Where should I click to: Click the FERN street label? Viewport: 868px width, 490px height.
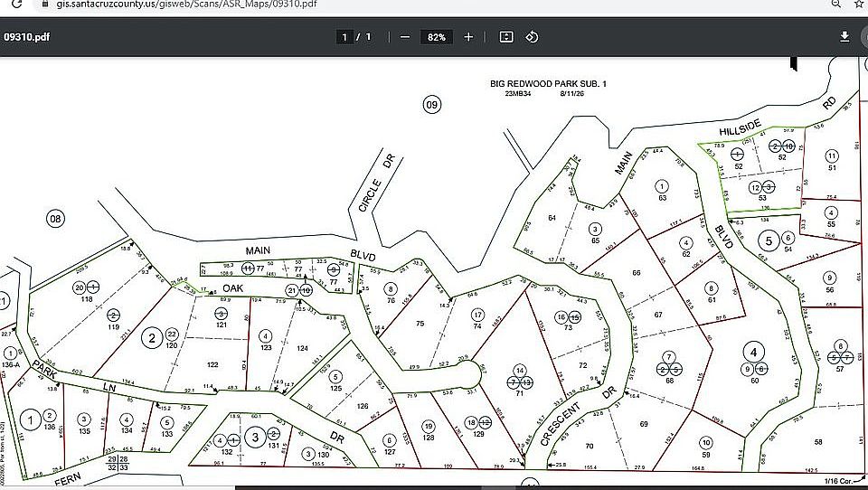pyautogui.click(x=68, y=479)
